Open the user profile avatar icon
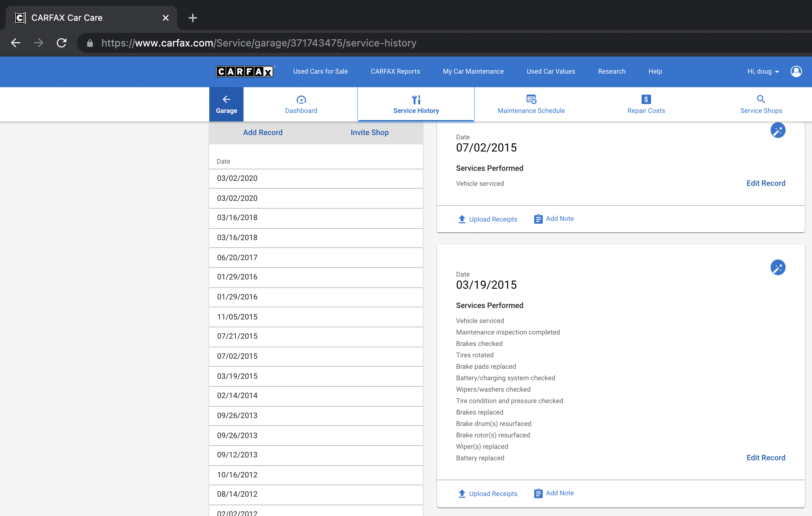 pyautogui.click(x=796, y=71)
